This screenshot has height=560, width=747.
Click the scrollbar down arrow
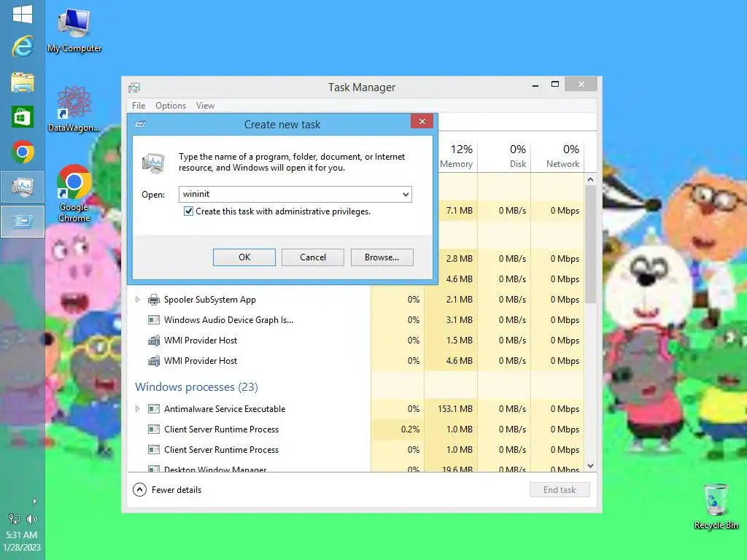[x=590, y=466]
